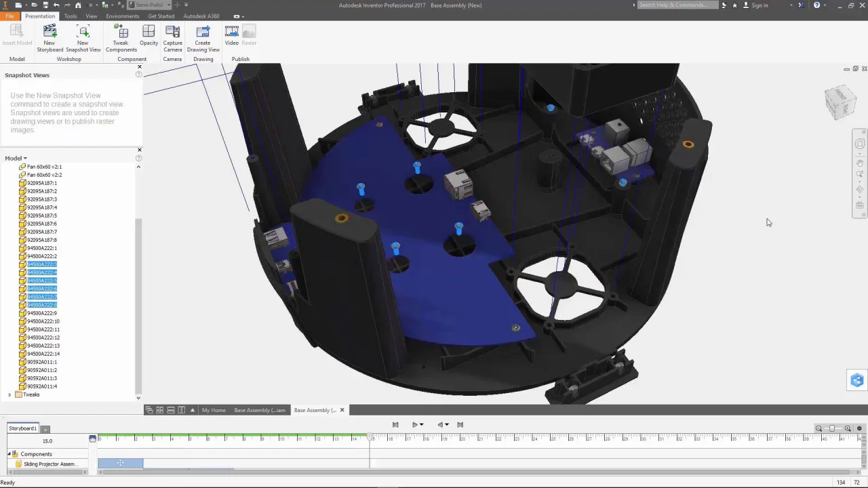Open the Play options dropdown arrow
Screen dimensions: 868x488
point(422,425)
